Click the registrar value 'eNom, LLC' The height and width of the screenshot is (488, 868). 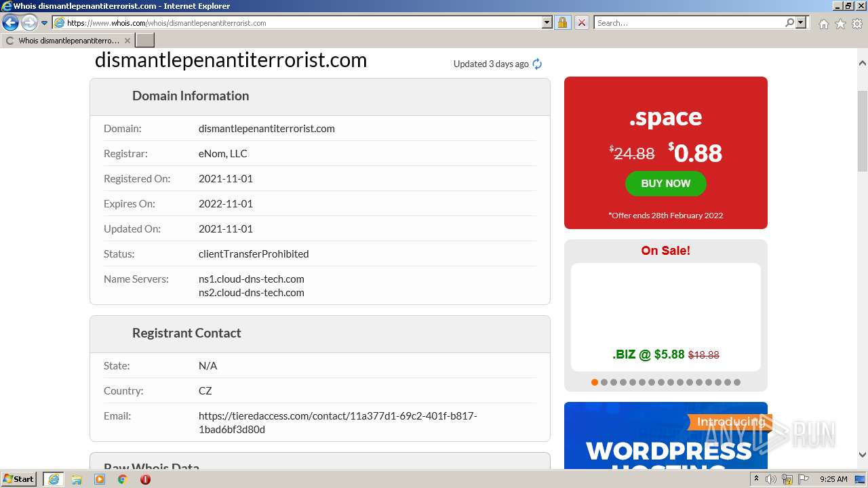pyautogui.click(x=222, y=154)
